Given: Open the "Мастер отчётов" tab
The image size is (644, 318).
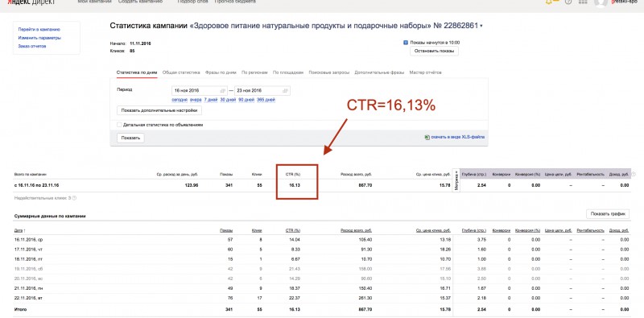Looking at the screenshot, I should point(426,72).
